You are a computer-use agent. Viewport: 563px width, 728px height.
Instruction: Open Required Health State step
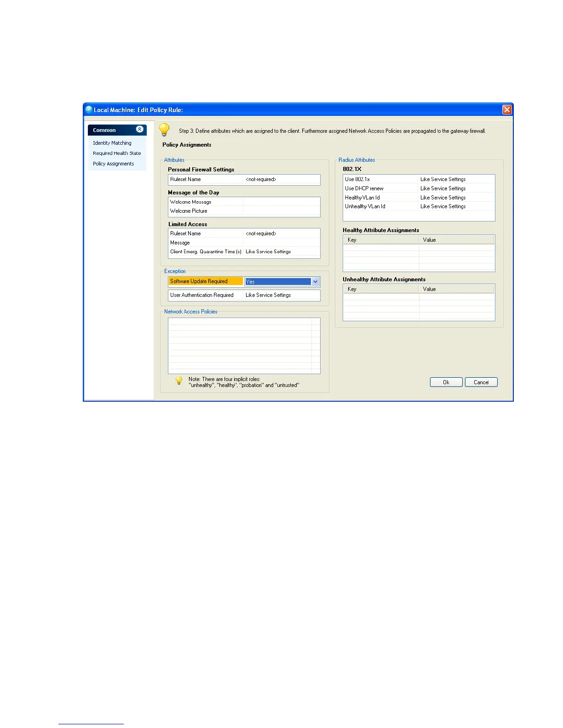pos(117,154)
